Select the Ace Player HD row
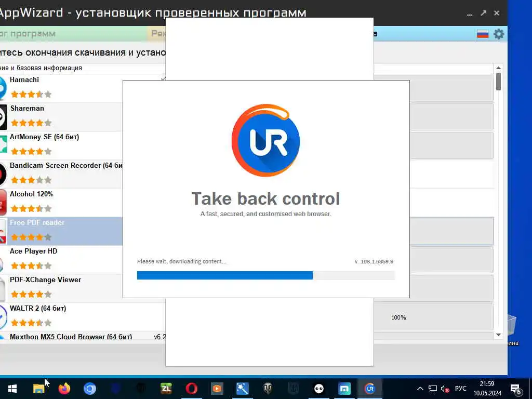532x399 pixels. 61,260
